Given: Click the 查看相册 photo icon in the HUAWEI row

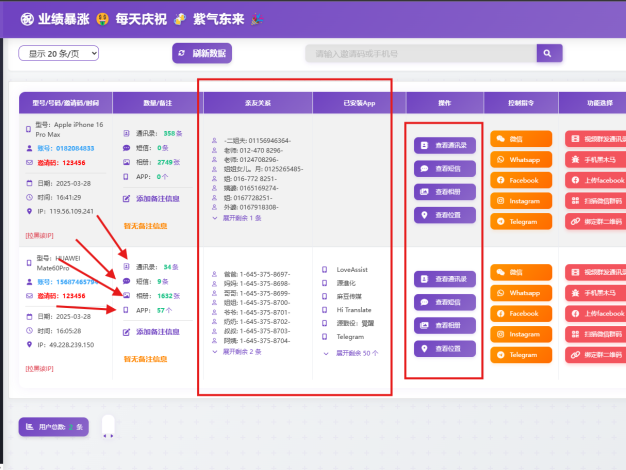Looking at the screenshot, I should 424,325.
